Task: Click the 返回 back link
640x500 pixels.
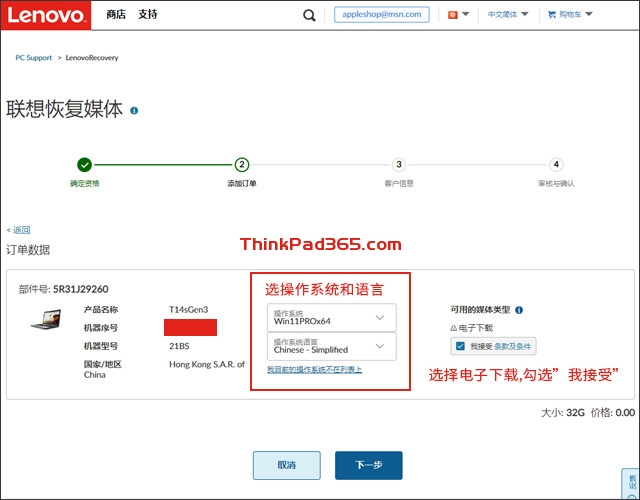Action: 19,230
